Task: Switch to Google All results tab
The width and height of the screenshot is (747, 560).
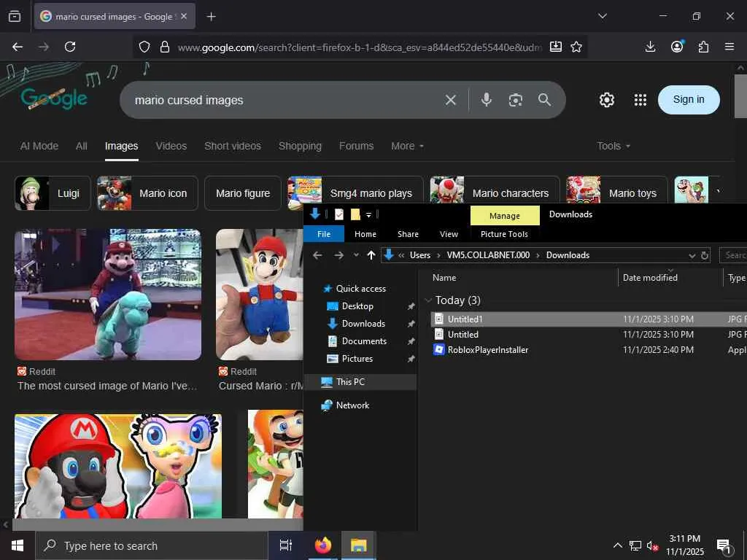Action: coord(82,146)
